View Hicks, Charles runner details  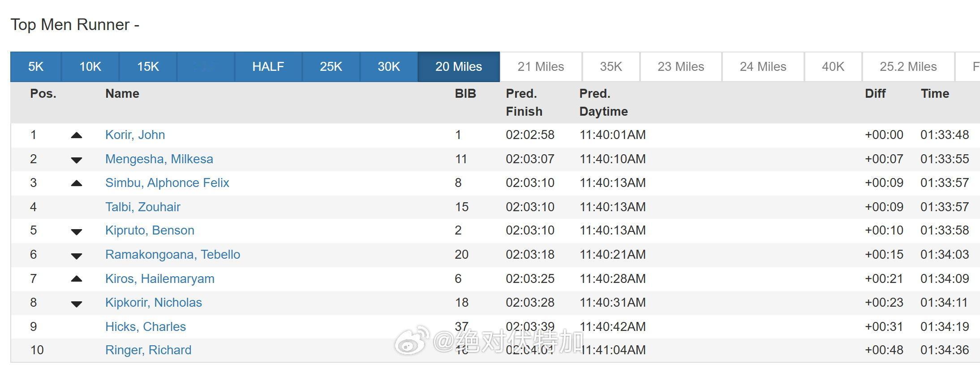[x=145, y=326]
